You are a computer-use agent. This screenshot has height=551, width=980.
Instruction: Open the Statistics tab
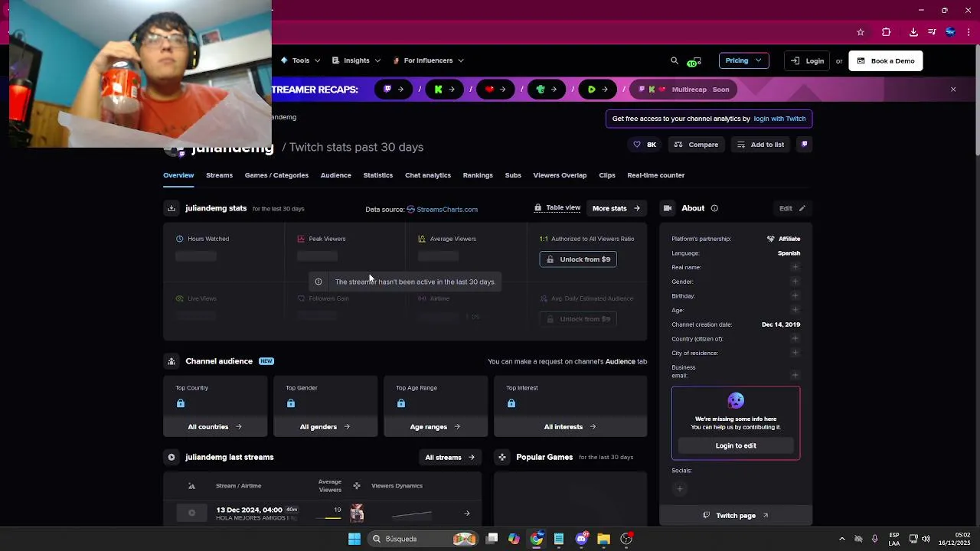[377, 175]
